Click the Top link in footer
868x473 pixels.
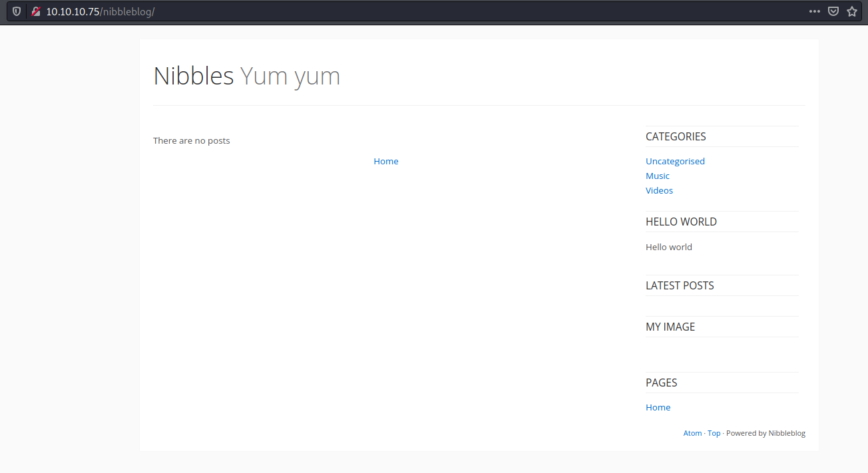click(x=714, y=433)
